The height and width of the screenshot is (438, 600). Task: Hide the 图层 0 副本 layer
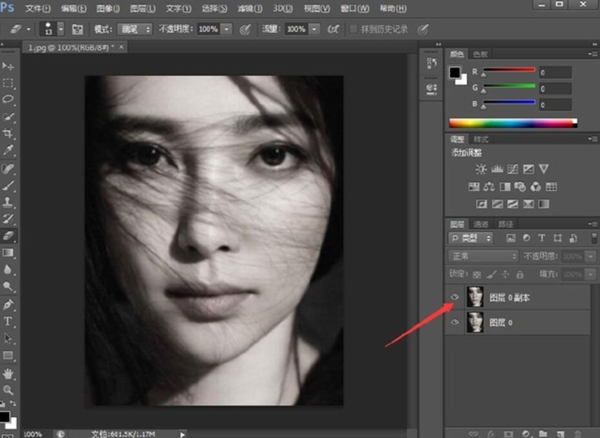click(x=455, y=297)
